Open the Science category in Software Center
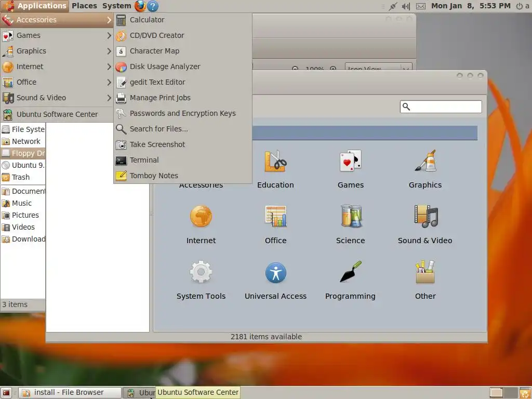The width and height of the screenshot is (532, 399). (x=351, y=224)
